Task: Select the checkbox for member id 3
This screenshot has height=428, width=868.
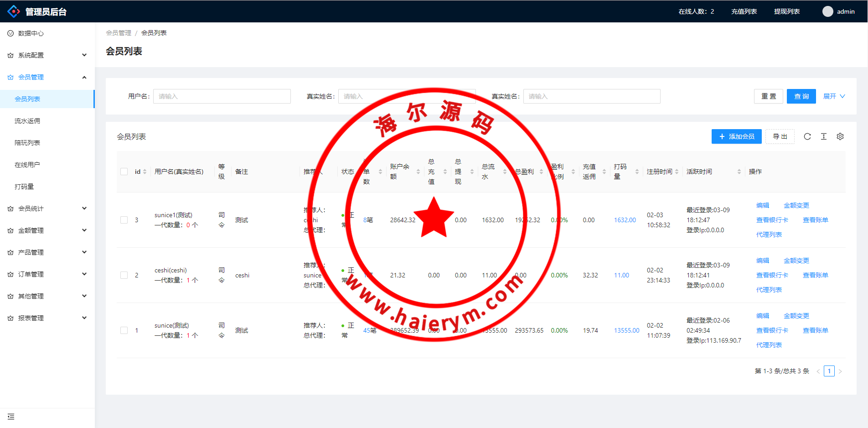Action: 124,220
